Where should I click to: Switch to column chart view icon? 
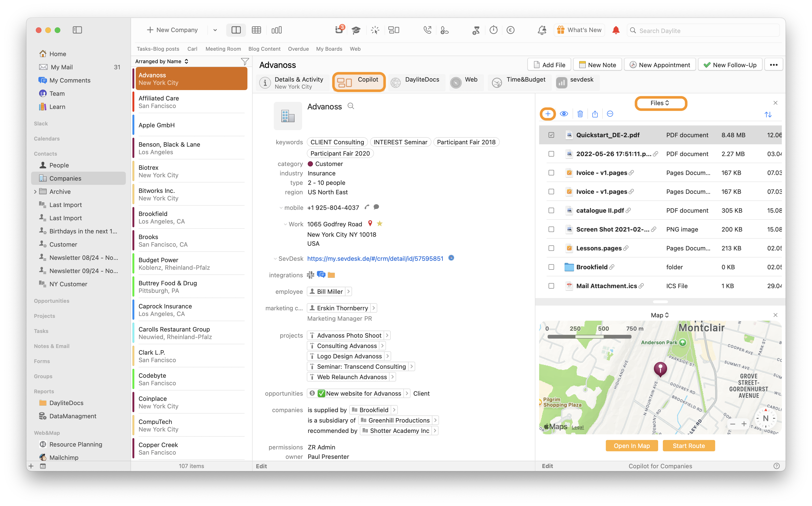[x=277, y=30]
